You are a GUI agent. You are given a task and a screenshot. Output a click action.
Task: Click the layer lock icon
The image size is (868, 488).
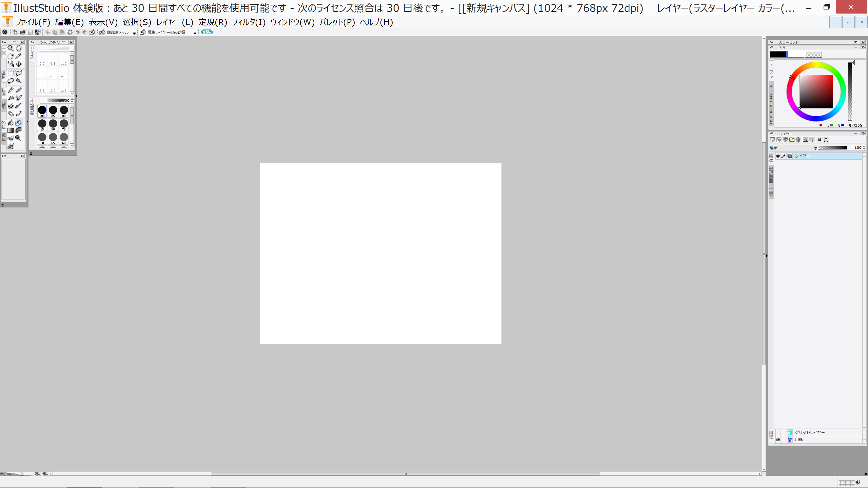pos(820,140)
